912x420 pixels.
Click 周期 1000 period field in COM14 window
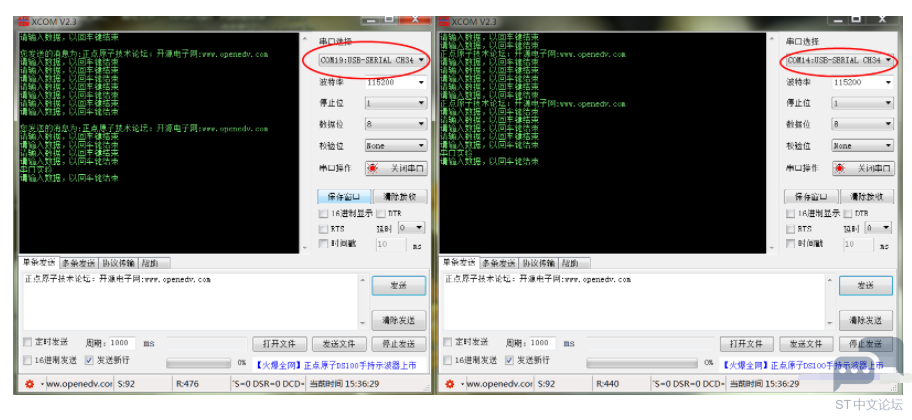(x=540, y=343)
